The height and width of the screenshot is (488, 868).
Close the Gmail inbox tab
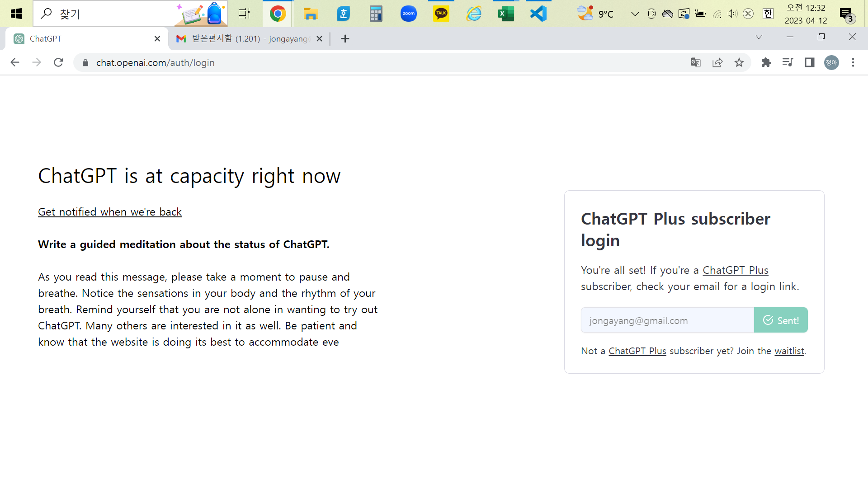point(320,39)
